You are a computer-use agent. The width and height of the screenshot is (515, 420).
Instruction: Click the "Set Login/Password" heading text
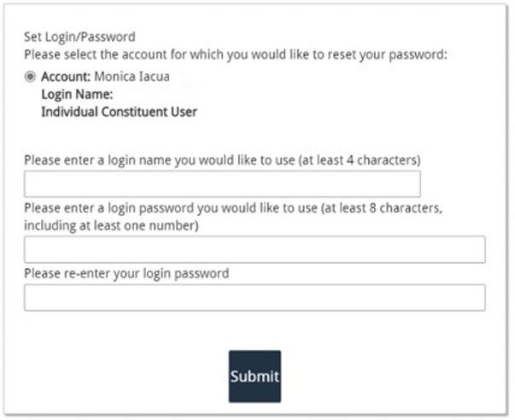[x=80, y=37]
